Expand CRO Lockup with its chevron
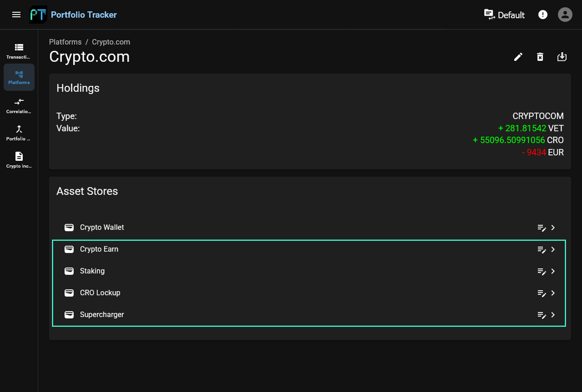This screenshot has height=392, width=582. [553, 293]
